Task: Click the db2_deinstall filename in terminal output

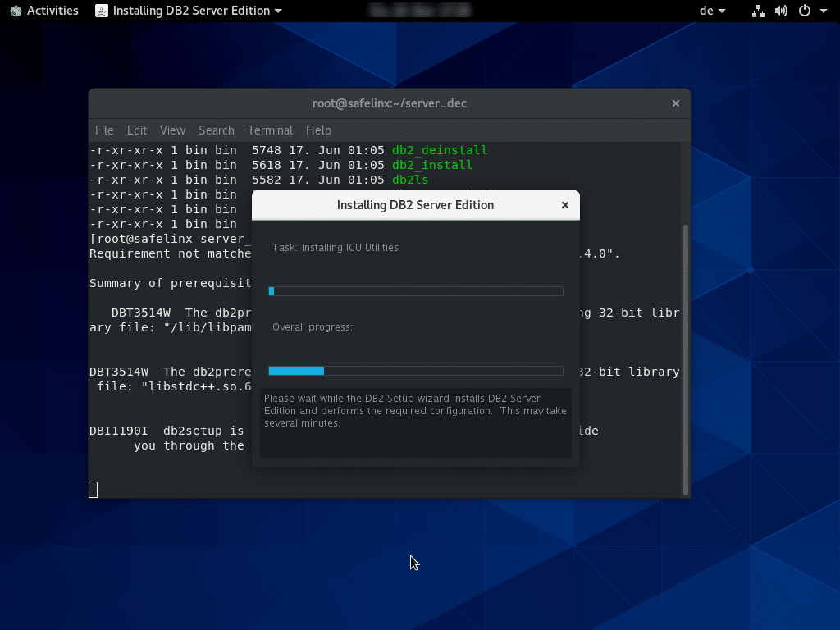Action: pos(440,150)
